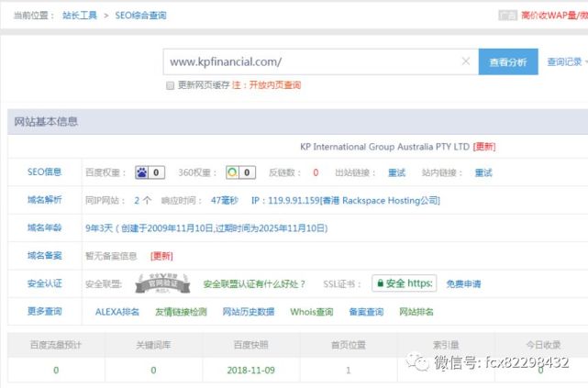This screenshot has width=588, height=388.
Task: Click 重试 beside 出站链接
Action: click(396, 172)
